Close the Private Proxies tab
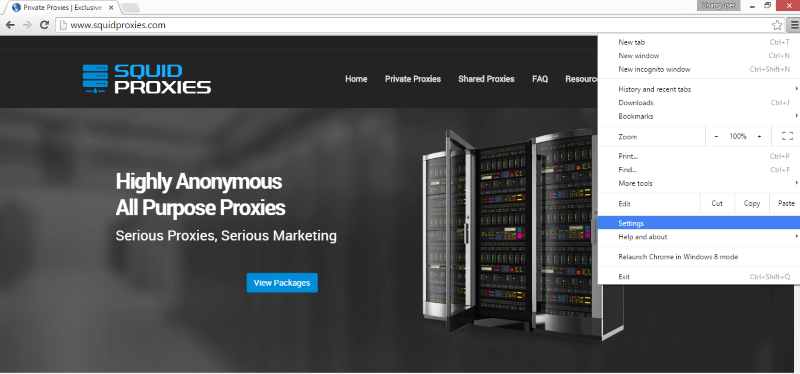The width and height of the screenshot is (800, 374). point(111,8)
